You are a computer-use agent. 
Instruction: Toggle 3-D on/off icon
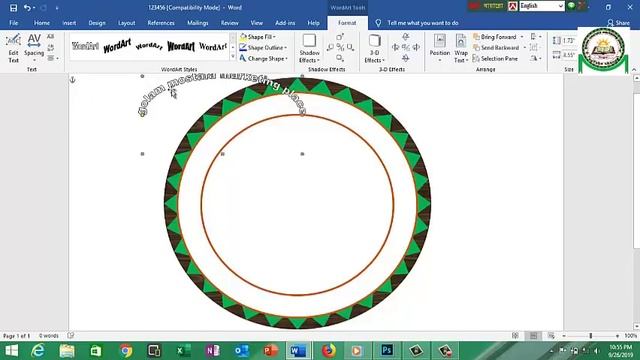click(406, 48)
